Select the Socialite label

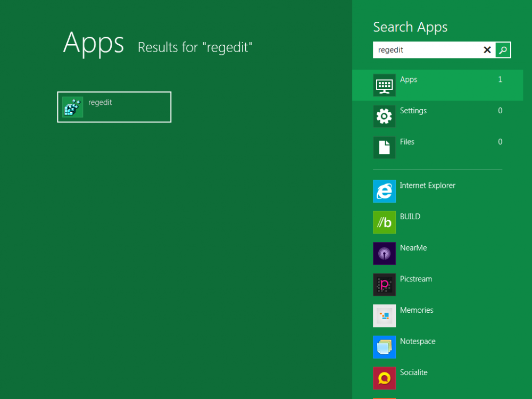[x=413, y=372]
